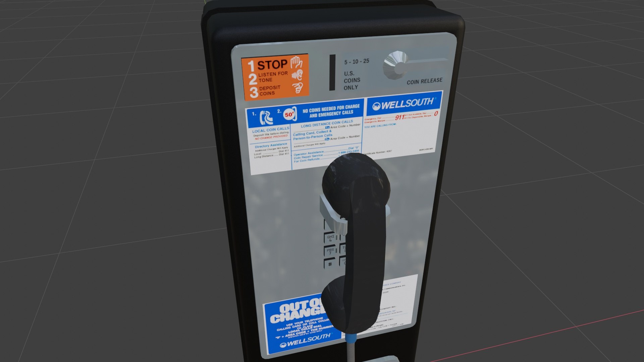The height and width of the screenshot is (362, 644).
Task: Click the round 50¢ coin icon
Action: pyautogui.click(x=290, y=114)
